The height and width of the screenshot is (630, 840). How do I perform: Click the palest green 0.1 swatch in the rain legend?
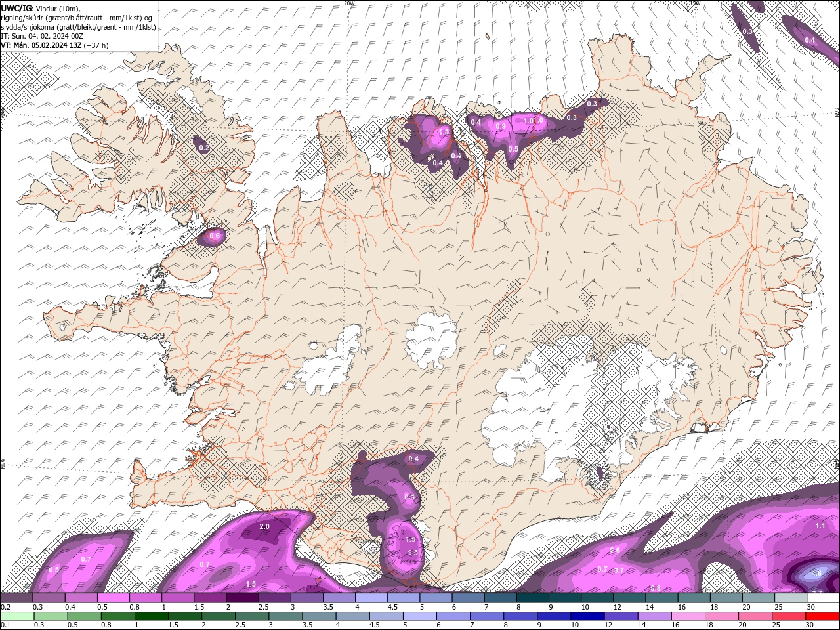[17, 616]
